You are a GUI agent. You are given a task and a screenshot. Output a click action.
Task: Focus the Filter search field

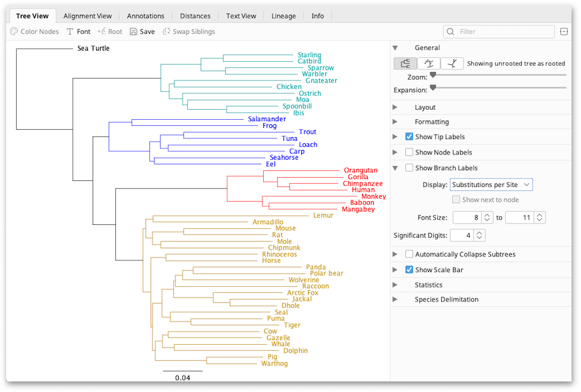point(499,31)
